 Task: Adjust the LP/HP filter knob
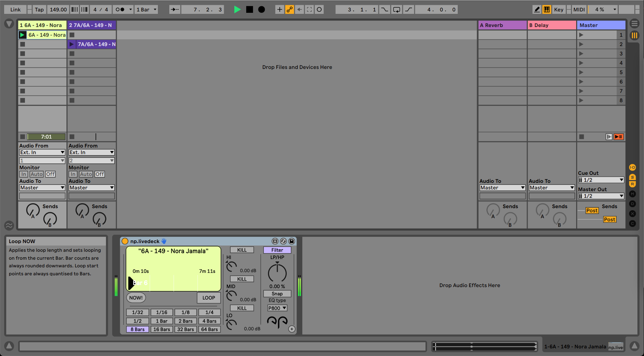pyautogui.click(x=277, y=273)
